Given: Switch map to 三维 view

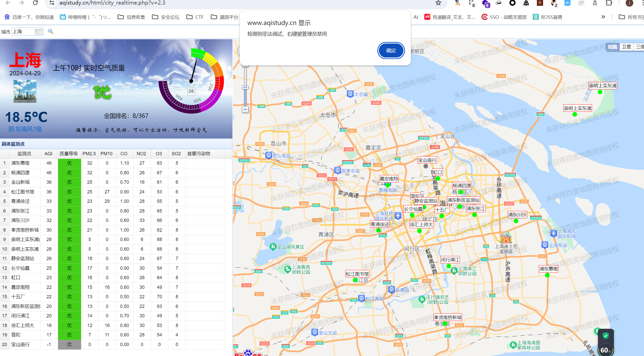Looking at the screenshot, I should click(640, 47).
